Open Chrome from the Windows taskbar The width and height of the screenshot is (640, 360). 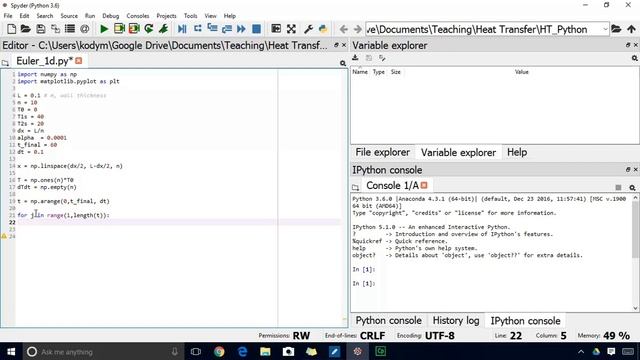pos(219,351)
